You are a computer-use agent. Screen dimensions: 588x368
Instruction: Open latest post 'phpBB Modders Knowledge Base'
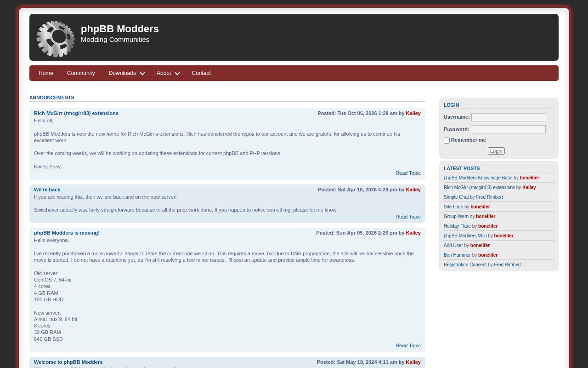pyautogui.click(x=478, y=178)
